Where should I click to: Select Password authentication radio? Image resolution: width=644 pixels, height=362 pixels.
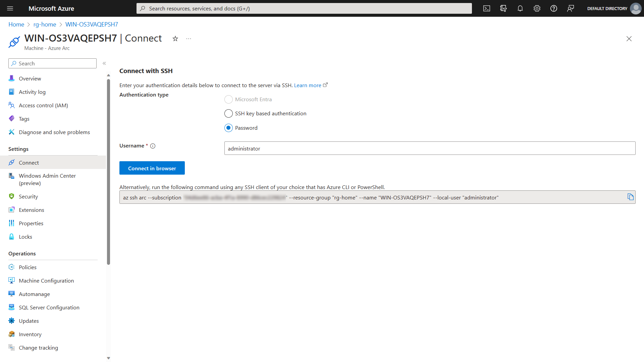(x=228, y=128)
